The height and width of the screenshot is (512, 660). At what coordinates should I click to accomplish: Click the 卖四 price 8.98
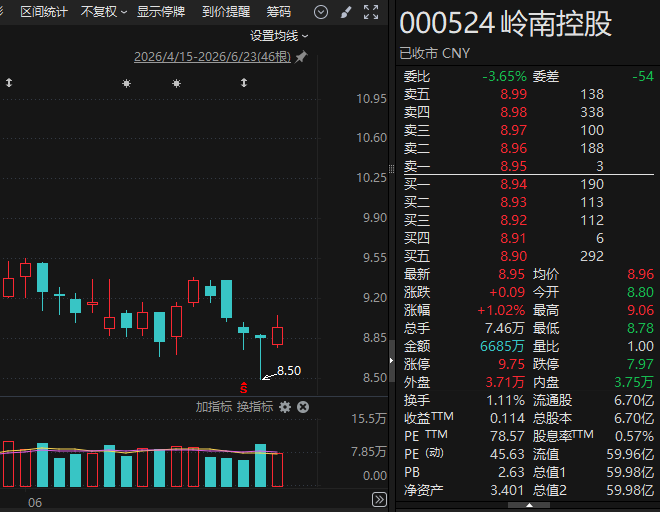(513, 112)
